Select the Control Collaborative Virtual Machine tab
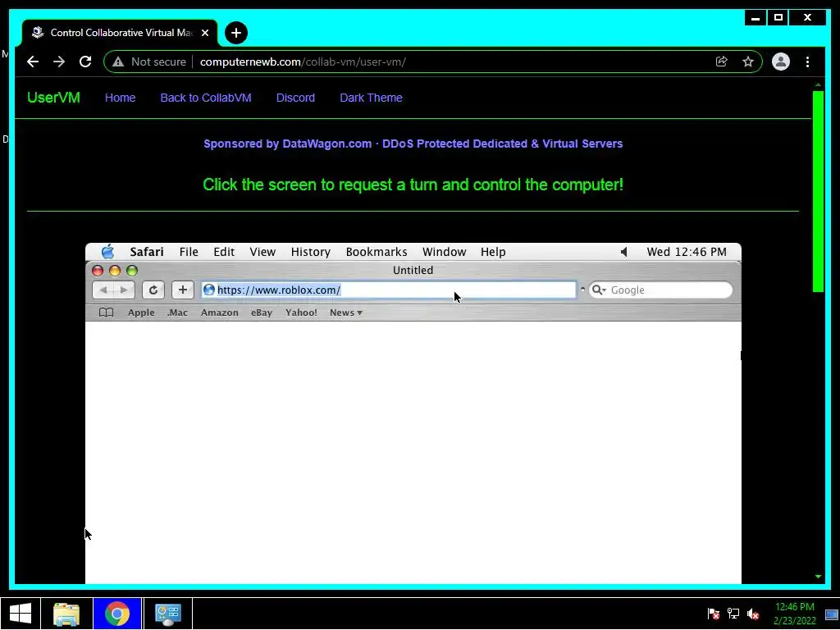The image size is (840, 630). pyautogui.click(x=121, y=33)
